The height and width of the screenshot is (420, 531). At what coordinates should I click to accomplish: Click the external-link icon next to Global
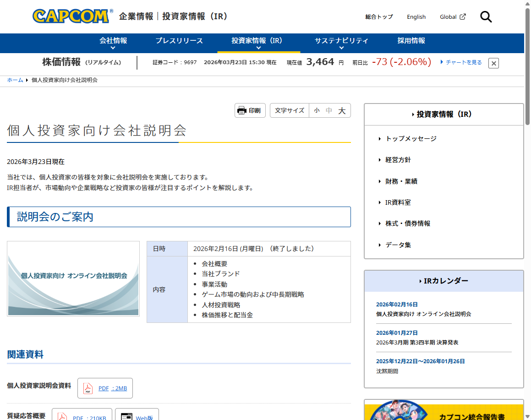tap(463, 16)
